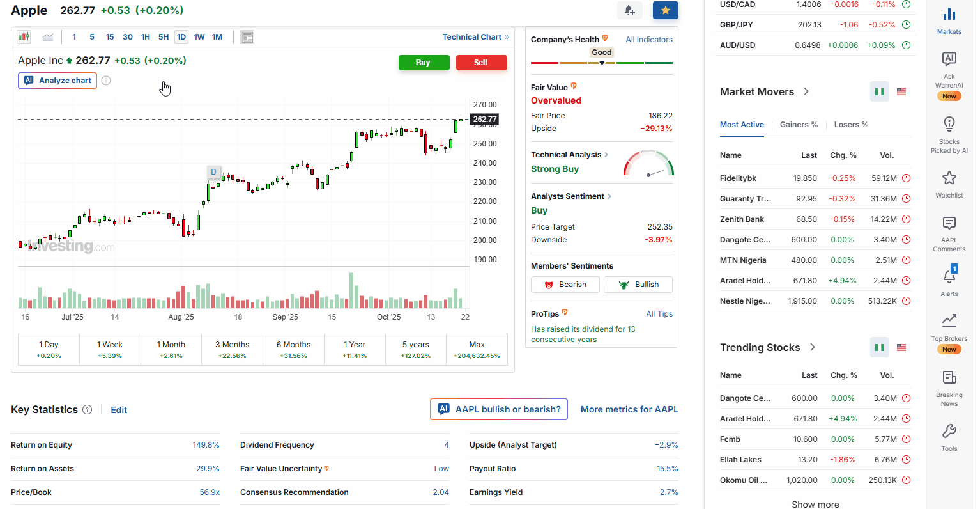Viewport: 980px width, 509px height.
Task: Open Alerts showing one notification
Action: pyautogui.click(x=949, y=281)
